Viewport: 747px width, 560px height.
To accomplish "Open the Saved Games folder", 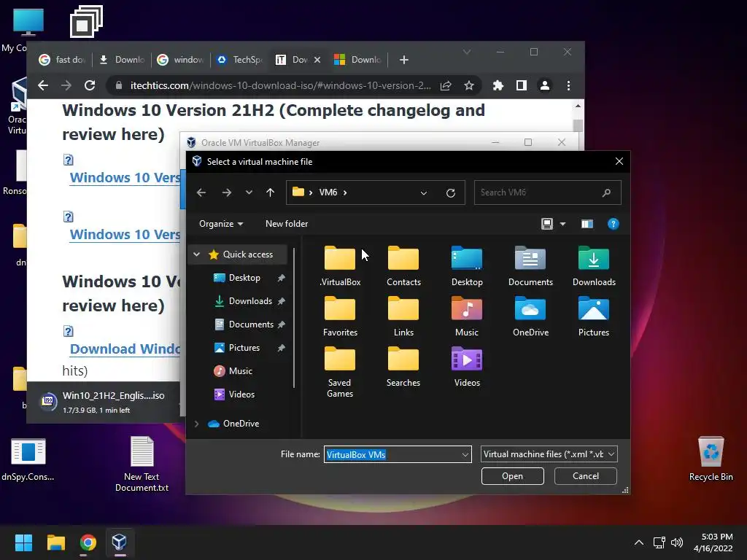I will pos(340,373).
